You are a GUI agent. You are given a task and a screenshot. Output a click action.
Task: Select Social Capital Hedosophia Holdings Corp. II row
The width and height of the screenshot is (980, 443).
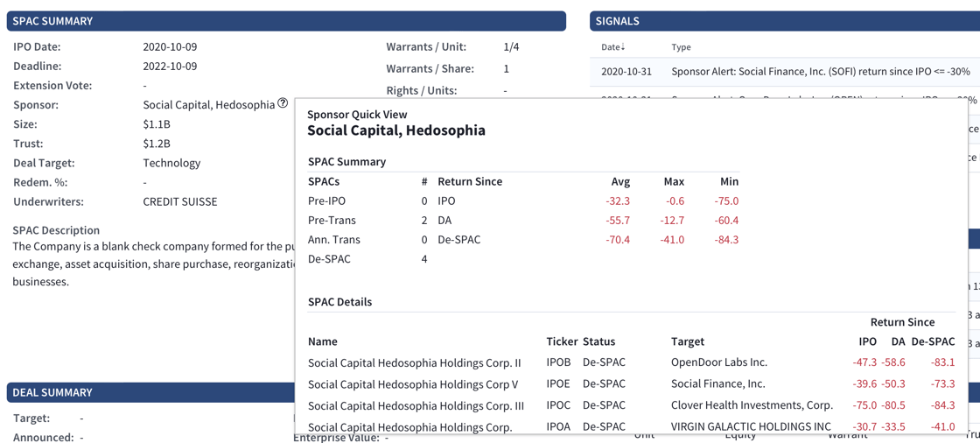click(414, 362)
